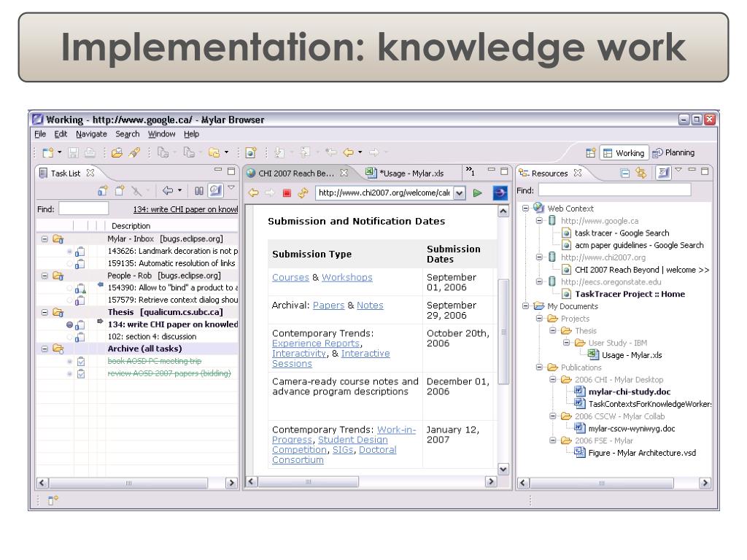Click the pause-style columns icon in Task List toolbar
The height and width of the screenshot is (560, 747).
pyautogui.click(x=198, y=191)
